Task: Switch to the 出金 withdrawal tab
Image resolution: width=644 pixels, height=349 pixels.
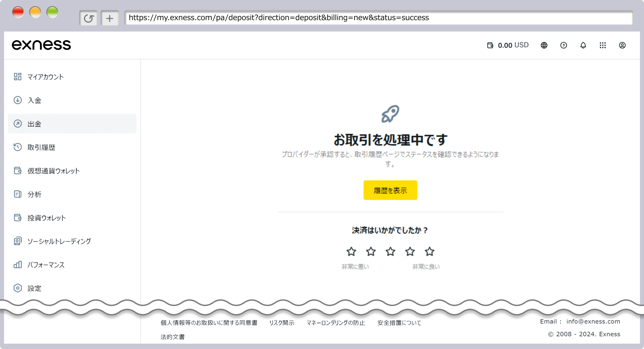Action: point(35,123)
